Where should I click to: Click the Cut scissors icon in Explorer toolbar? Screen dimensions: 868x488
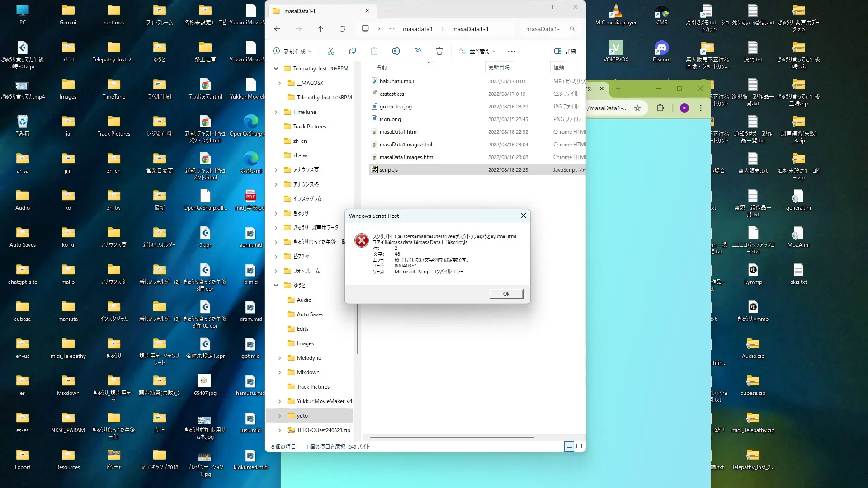pyautogui.click(x=331, y=51)
